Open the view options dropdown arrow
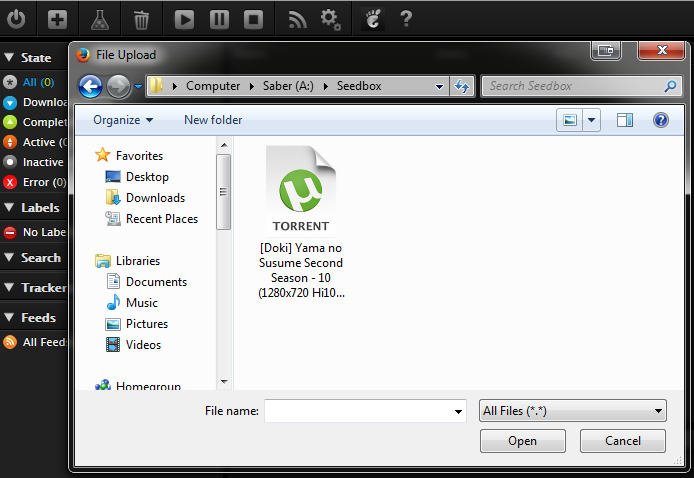Viewport: 694px width, 478px height. point(591,120)
